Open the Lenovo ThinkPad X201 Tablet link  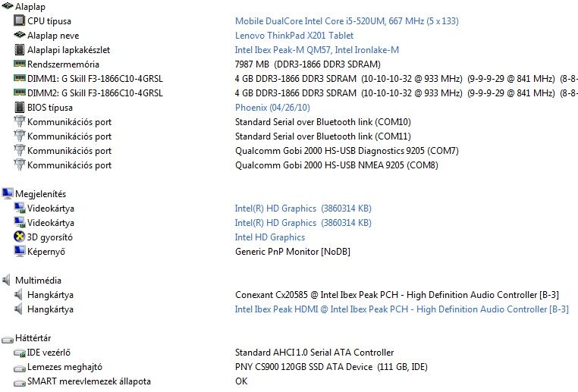(x=294, y=36)
